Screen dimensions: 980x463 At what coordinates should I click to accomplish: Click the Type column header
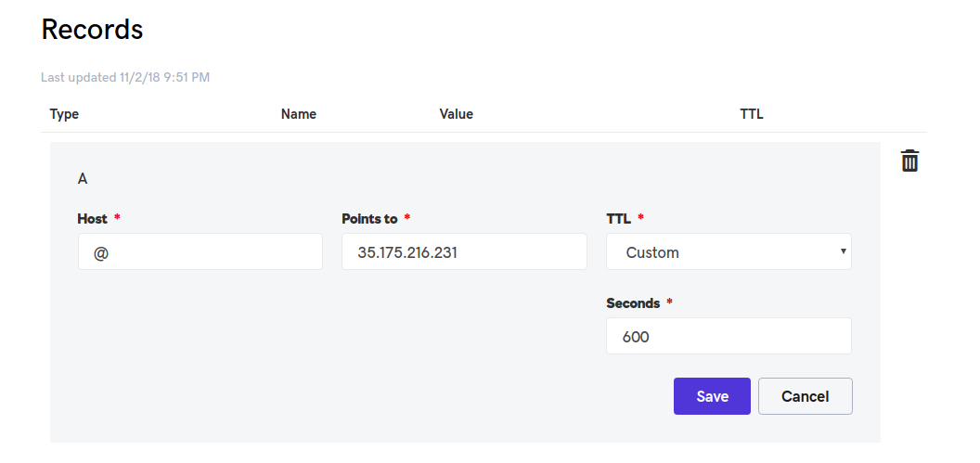tap(64, 114)
